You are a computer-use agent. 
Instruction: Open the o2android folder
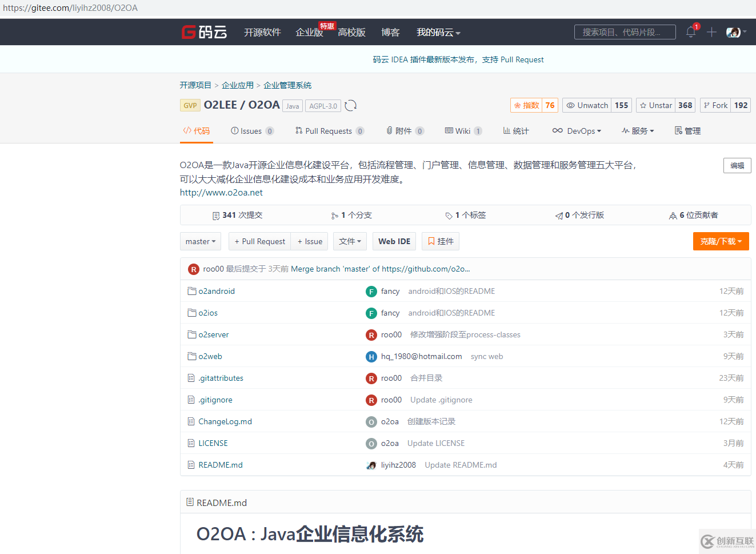point(217,291)
